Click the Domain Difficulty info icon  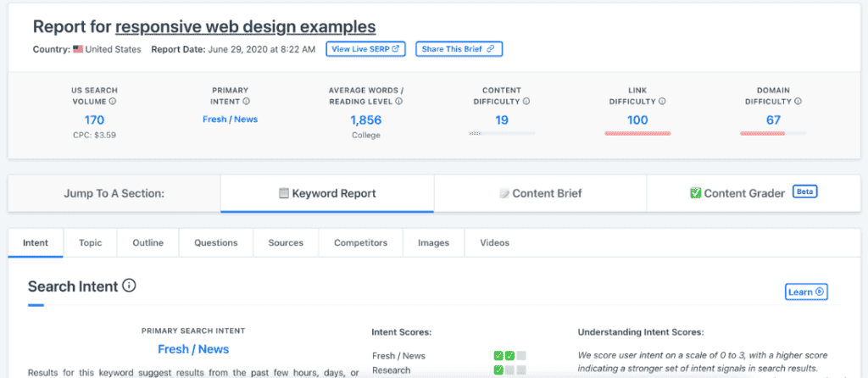pyautogui.click(x=798, y=101)
